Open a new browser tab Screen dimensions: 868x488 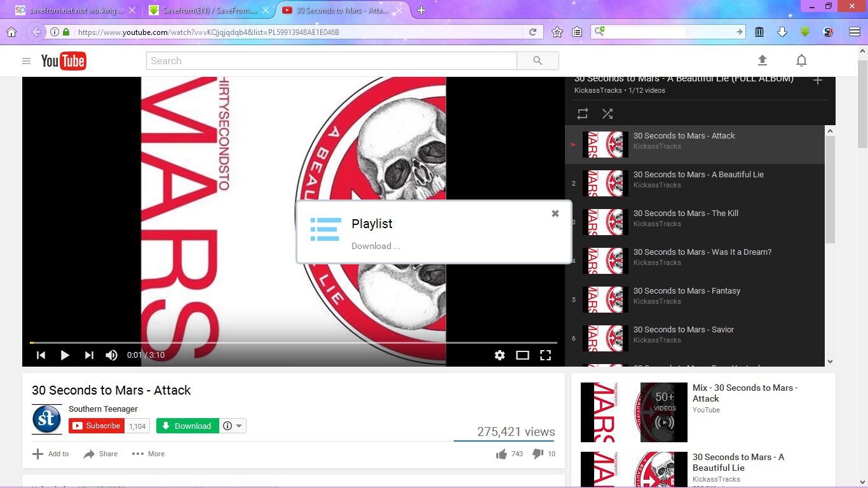click(x=421, y=10)
